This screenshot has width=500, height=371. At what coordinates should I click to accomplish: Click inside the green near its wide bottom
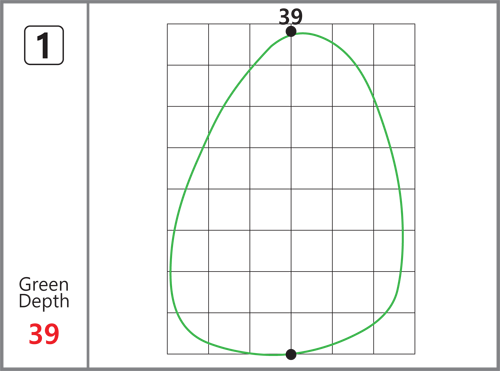pos(287,300)
